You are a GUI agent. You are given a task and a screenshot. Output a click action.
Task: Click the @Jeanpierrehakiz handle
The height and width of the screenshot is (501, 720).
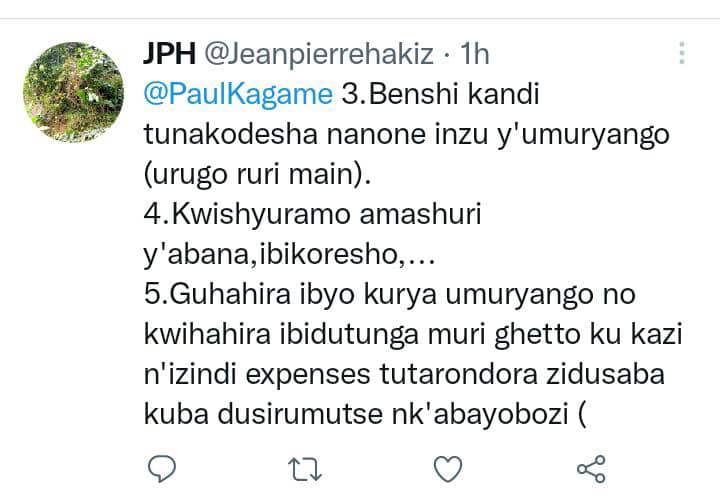coord(319,54)
